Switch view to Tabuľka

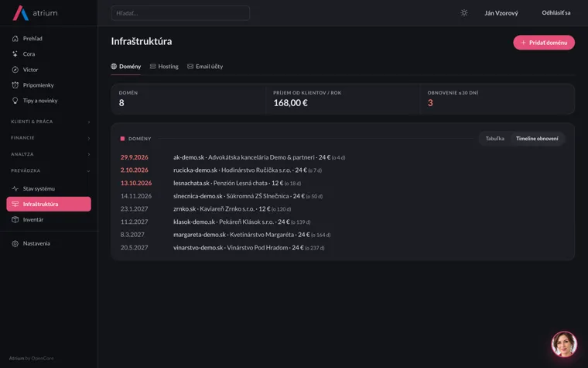(x=494, y=139)
